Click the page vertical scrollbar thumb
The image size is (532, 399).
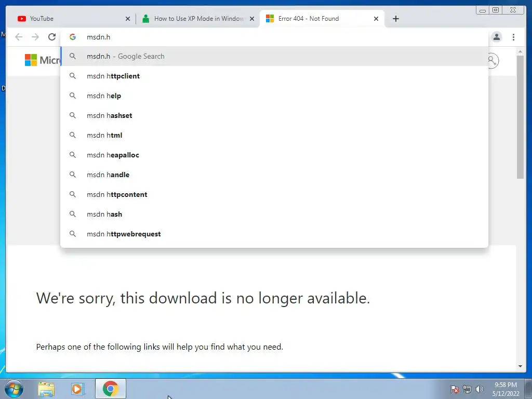(x=520, y=117)
